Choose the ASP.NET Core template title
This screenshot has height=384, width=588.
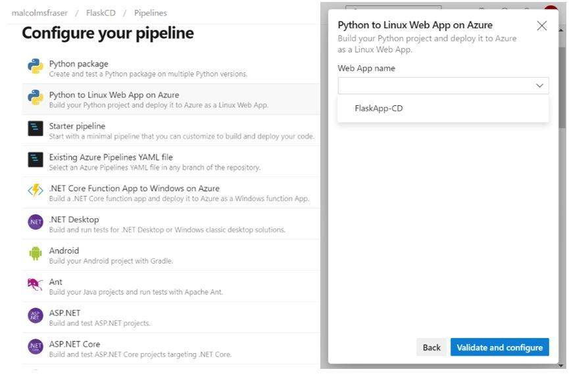(x=74, y=344)
